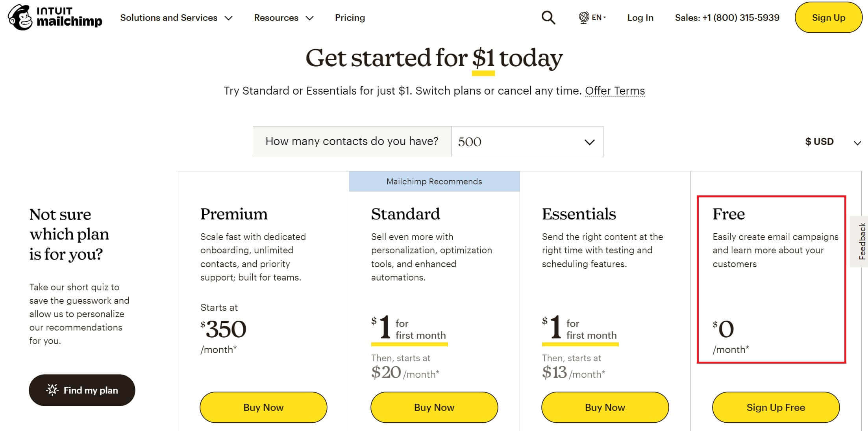This screenshot has width=868, height=431.
Task: Click Sign Up Free for the Free plan
Action: 775,407
